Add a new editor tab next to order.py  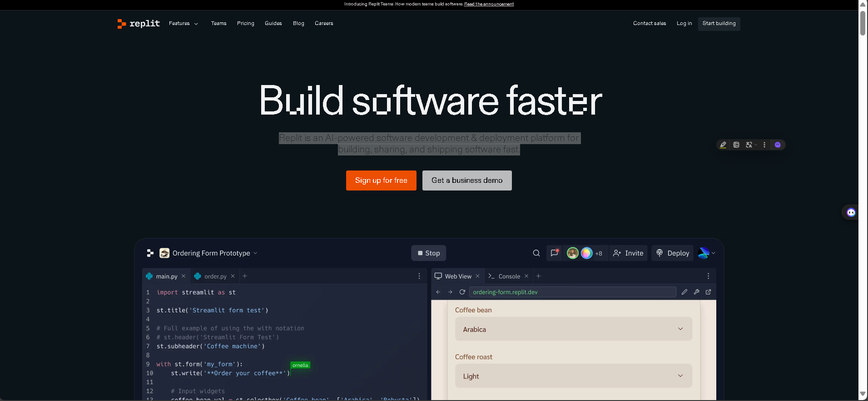pyautogui.click(x=245, y=276)
